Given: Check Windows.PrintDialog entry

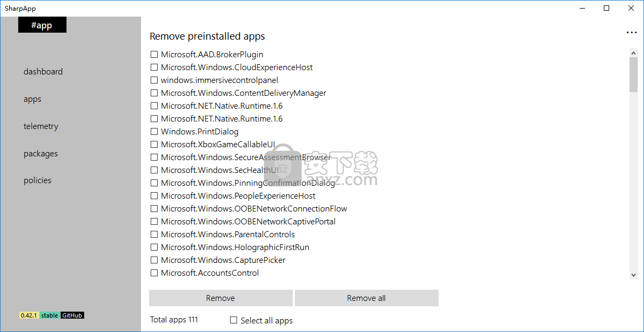Looking at the screenshot, I should pos(154,132).
